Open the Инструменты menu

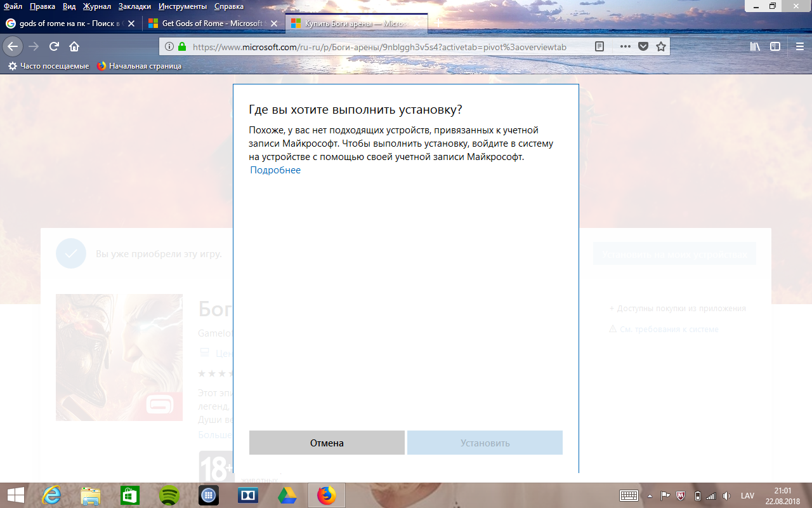pos(183,6)
